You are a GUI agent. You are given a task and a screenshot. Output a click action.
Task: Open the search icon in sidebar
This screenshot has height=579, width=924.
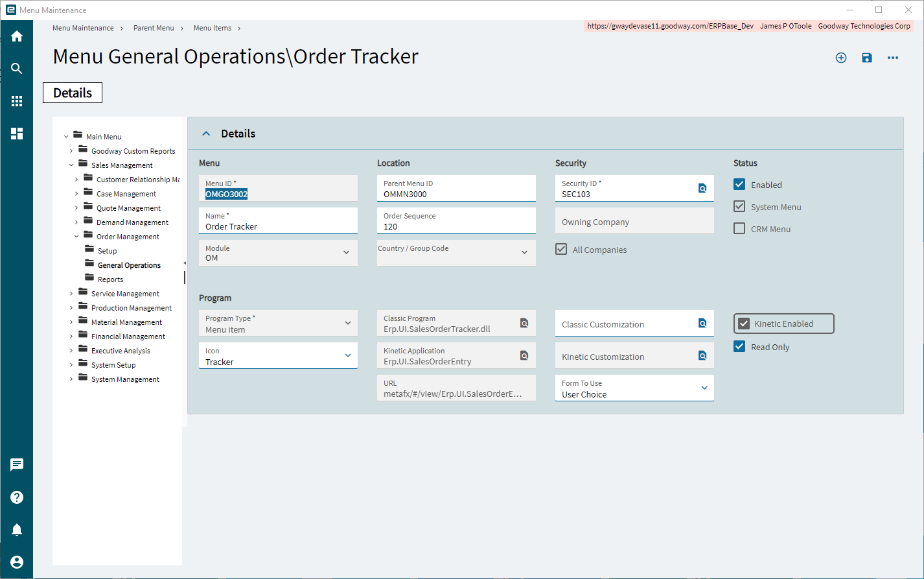pos(17,69)
